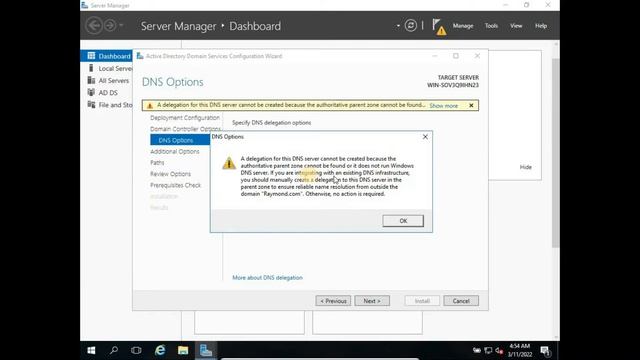Open navigation history dropdown arrow
640x360 pixels.
coord(121,25)
